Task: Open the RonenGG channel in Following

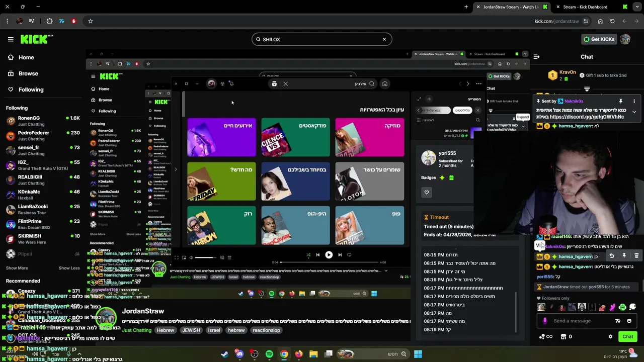Action: 43,121
